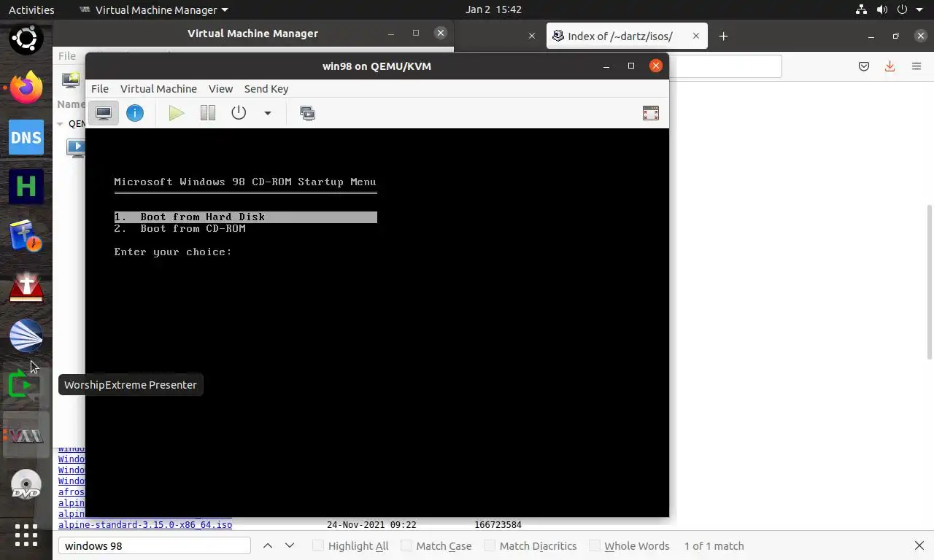Open Firefox from the dock

click(26, 88)
